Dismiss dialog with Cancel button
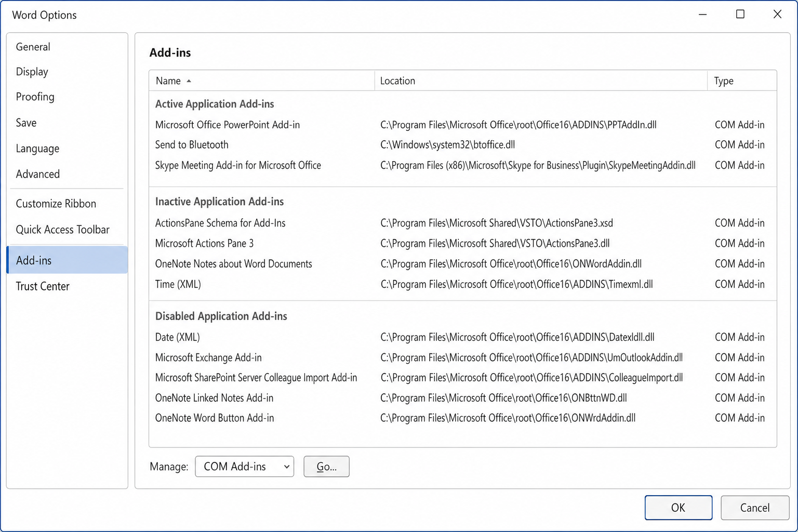 [755, 508]
